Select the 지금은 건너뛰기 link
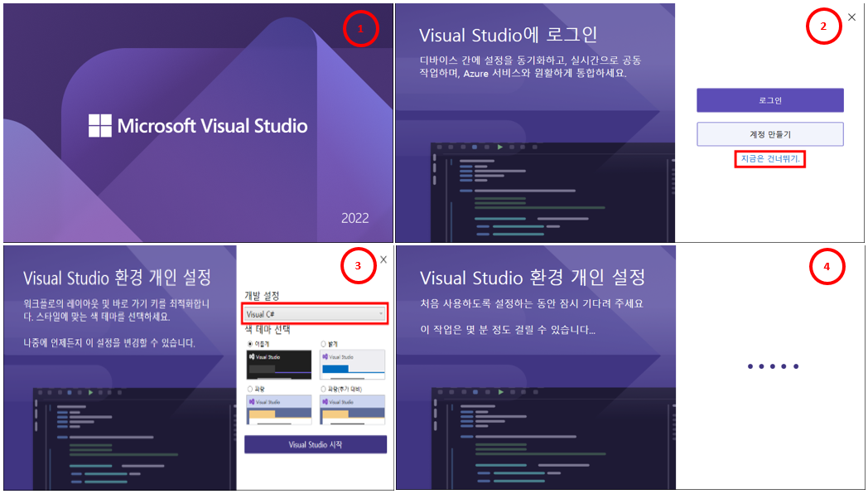868x494 pixels. (x=770, y=159)
